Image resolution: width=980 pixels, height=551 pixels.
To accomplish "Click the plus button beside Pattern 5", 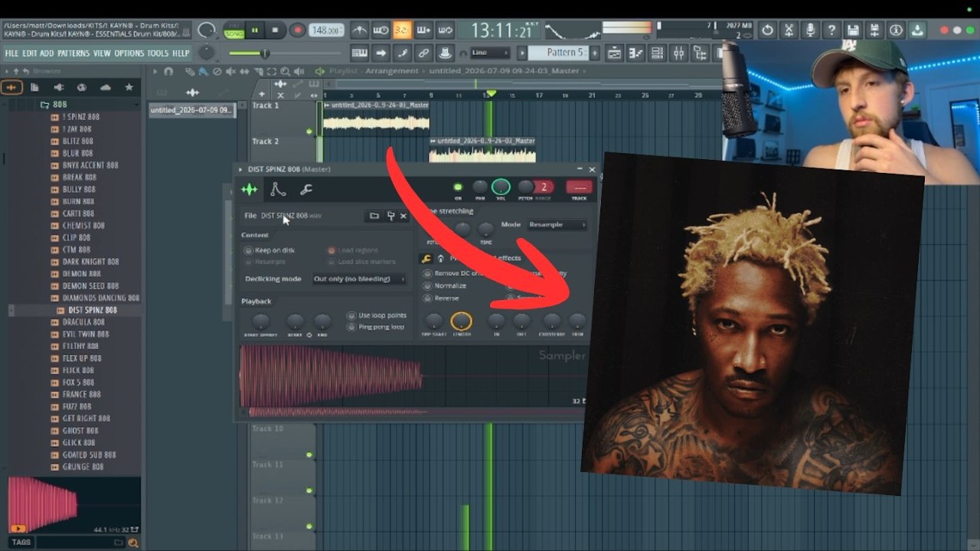I will pos(596,53).
